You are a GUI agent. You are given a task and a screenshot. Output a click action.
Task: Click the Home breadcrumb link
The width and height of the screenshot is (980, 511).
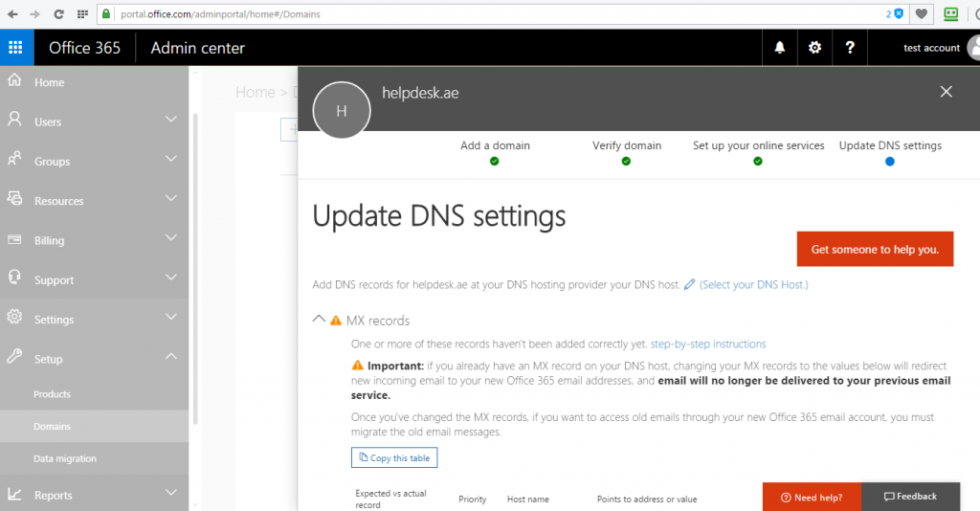[x=255, y=93]
